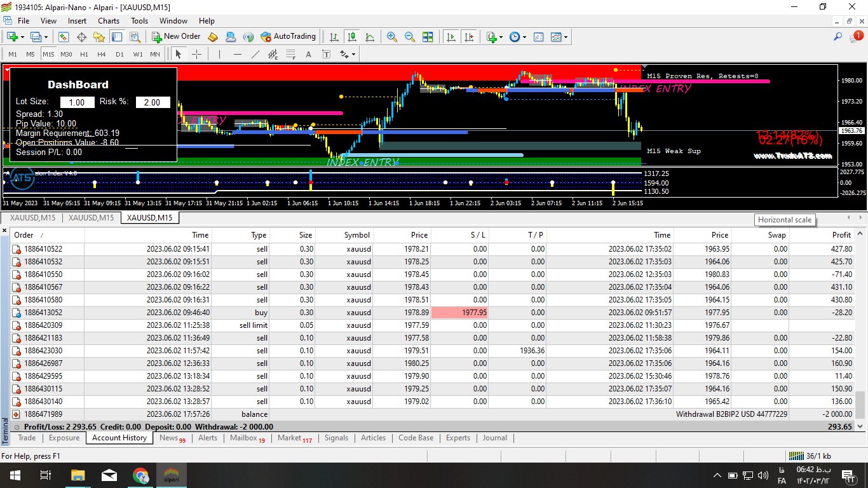
Task: Open the search magnifier in toolbar
Action: coord(838,37)
